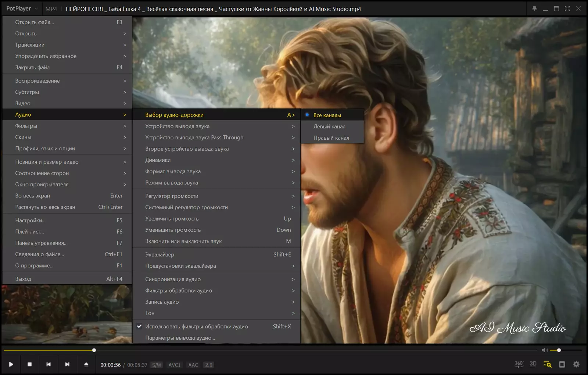Mute audio using the speaker icon
The width and height of the screenshot is (588, 375).
545,350
